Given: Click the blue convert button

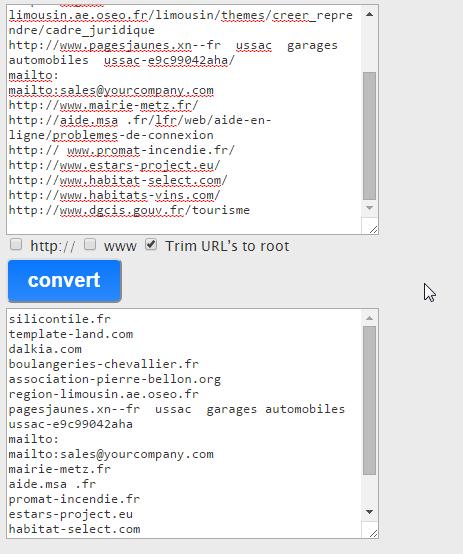Looking at the screenshot, I should click(65, 281).
